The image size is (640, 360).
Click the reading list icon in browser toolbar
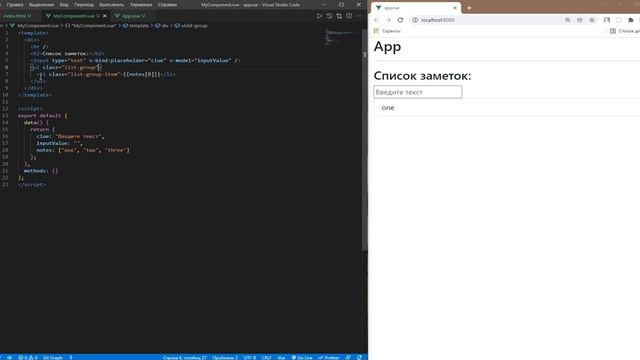tap(607, 20)
